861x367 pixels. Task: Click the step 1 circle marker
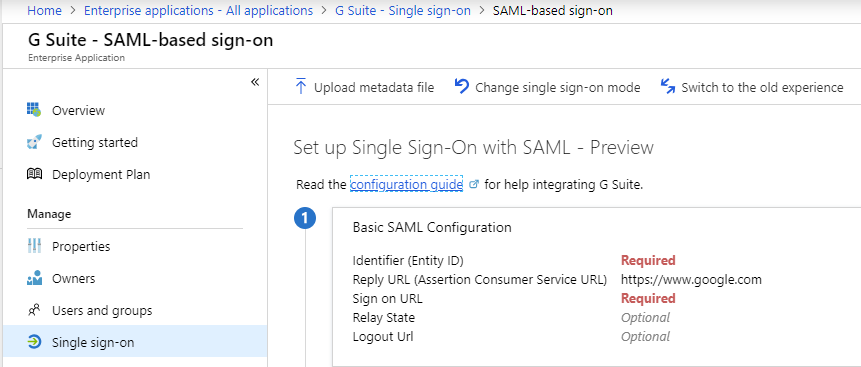[305, 219]
